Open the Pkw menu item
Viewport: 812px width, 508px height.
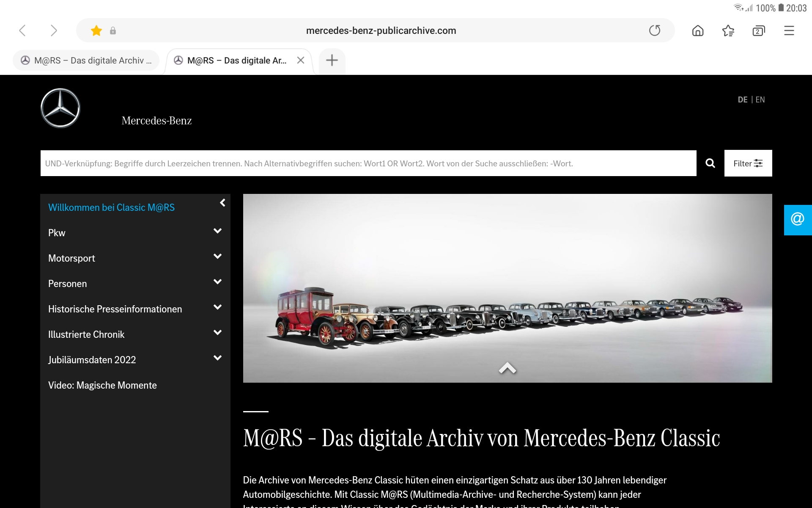[x=57, y=233]
